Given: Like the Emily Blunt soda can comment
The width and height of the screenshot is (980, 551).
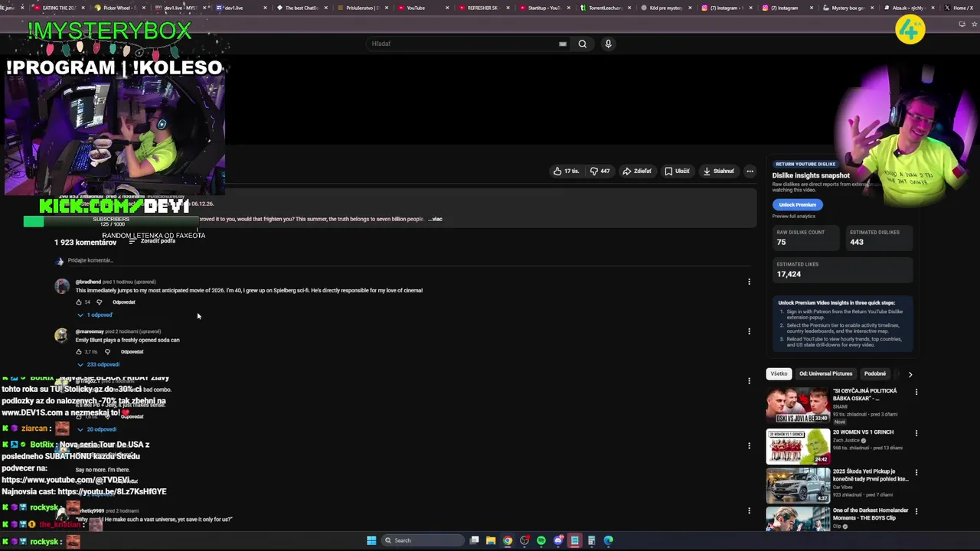Looking at the screenshot, I should (x=78, y=352).
